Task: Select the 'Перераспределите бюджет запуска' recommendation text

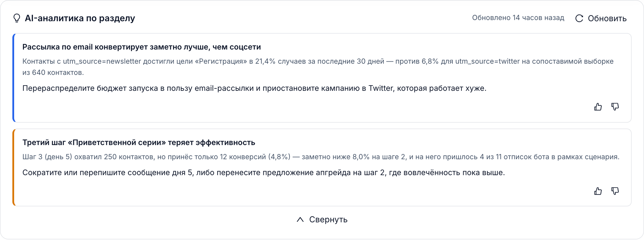Action: tap(254, 88)
